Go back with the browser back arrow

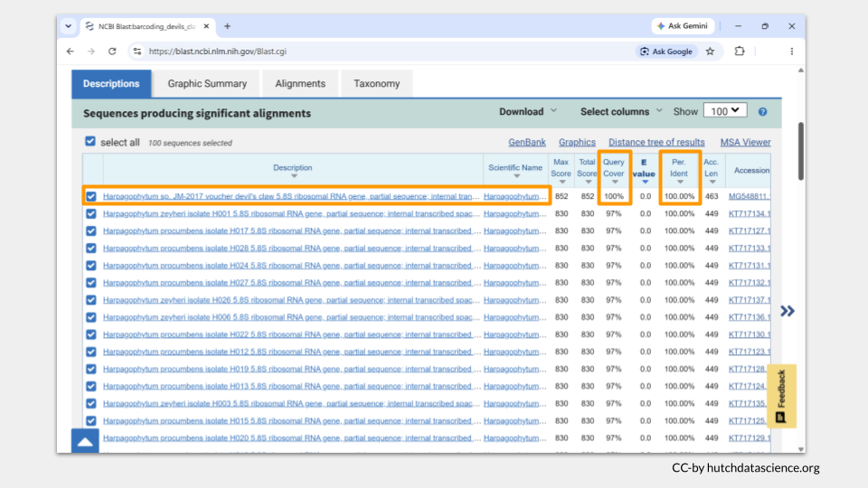71,52
